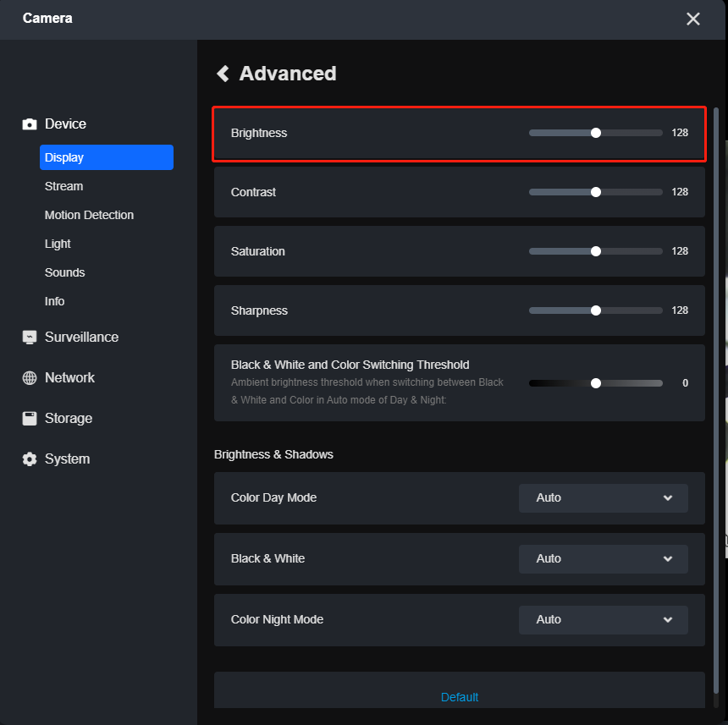Screen dimensions: 728x725
Task: Open the Stream settings page
Action: 64,186
